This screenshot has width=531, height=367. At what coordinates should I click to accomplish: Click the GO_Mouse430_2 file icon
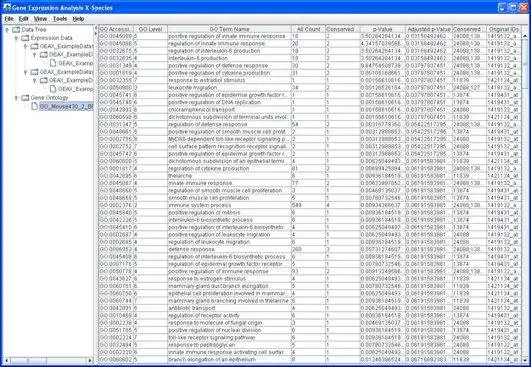[x=35, y=106]
